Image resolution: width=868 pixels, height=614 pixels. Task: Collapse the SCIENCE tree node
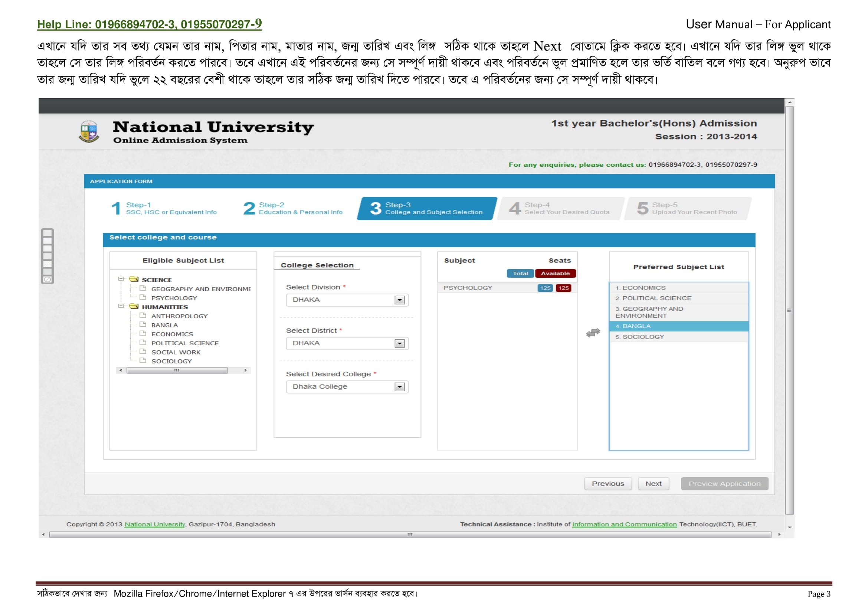point(121,279)
